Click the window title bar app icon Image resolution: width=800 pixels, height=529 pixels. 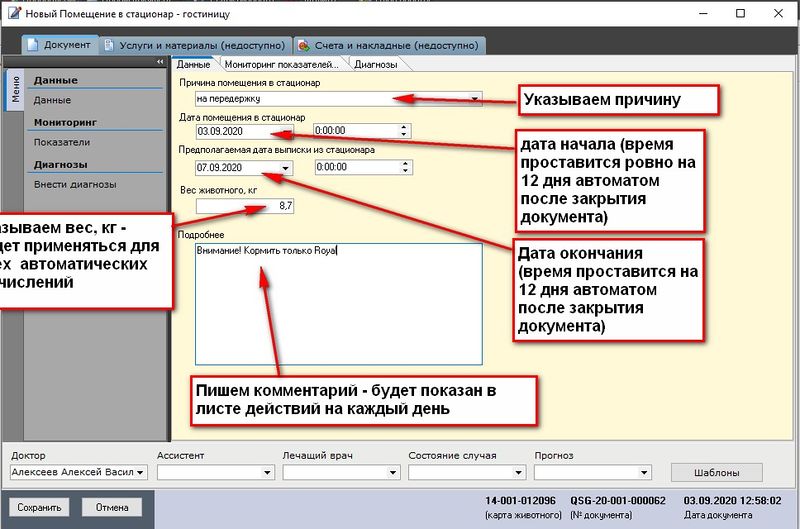click(x=14, y=13)
